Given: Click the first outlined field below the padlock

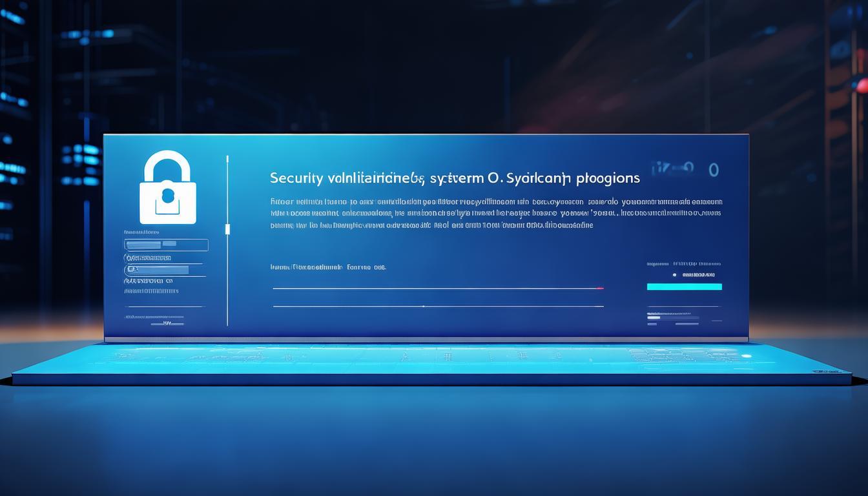Looking at the screenshot, I should (x=167, y=245).
